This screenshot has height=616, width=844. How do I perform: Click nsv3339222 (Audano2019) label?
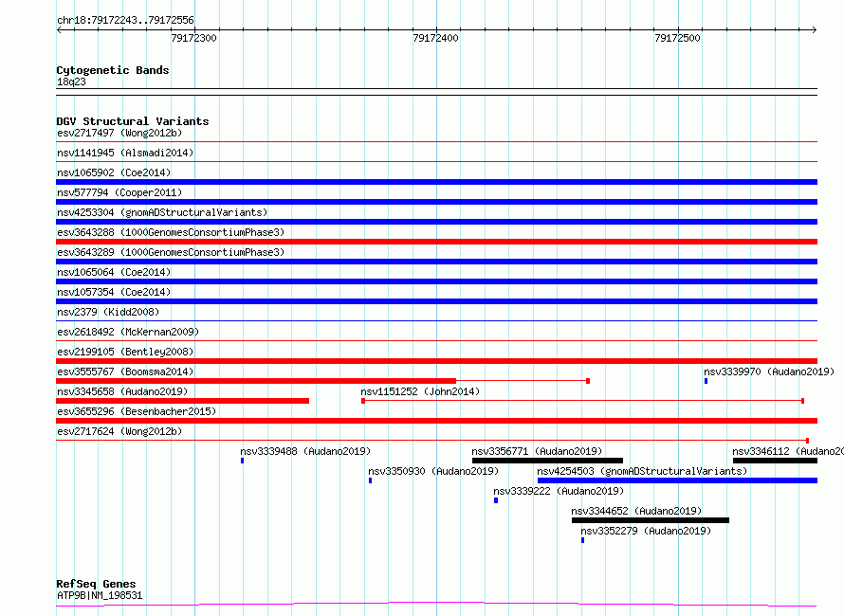(559, 491)
